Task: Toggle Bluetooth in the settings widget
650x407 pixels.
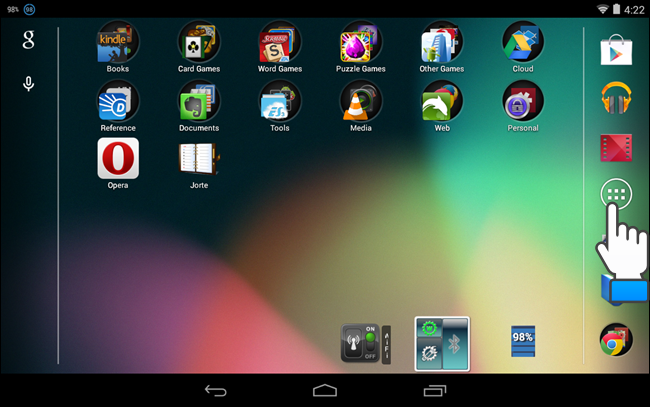Action: click(x=455, y=344)
